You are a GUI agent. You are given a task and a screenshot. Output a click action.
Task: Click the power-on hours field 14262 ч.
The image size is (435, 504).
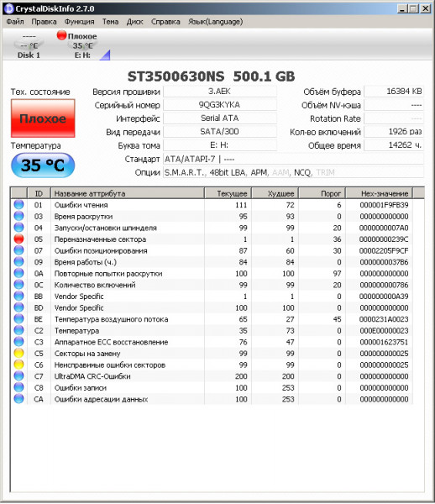pos(394,145)
